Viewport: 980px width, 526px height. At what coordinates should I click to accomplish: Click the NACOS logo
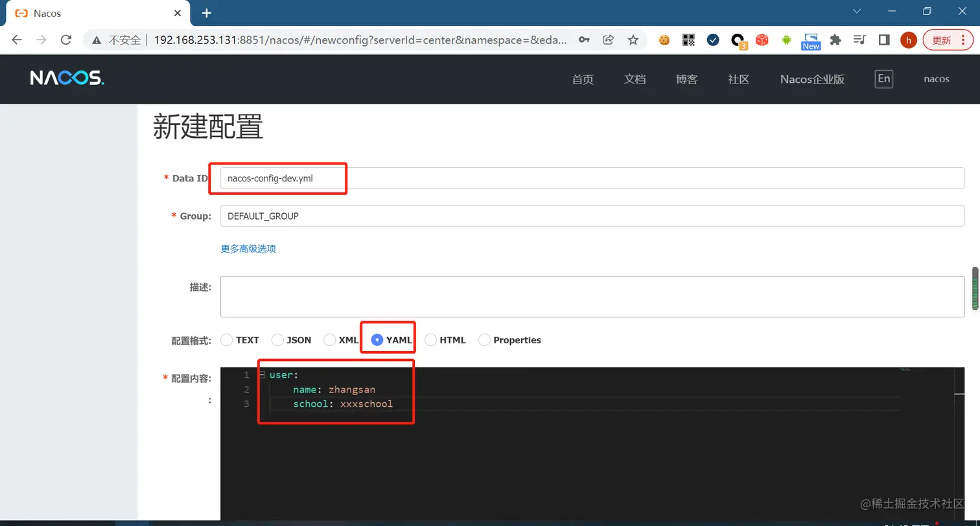pos(67,78)
